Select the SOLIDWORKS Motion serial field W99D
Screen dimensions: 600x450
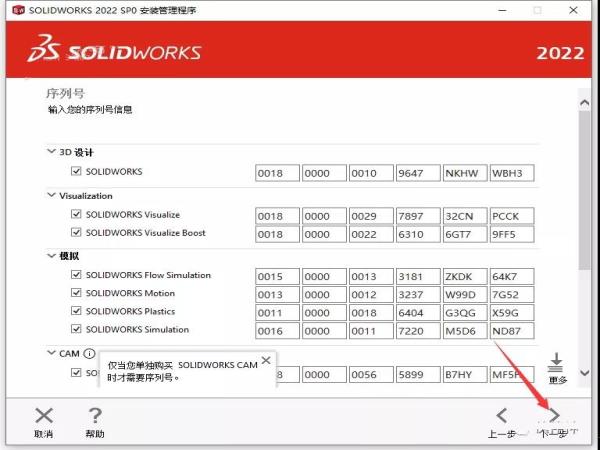point(465,294)
